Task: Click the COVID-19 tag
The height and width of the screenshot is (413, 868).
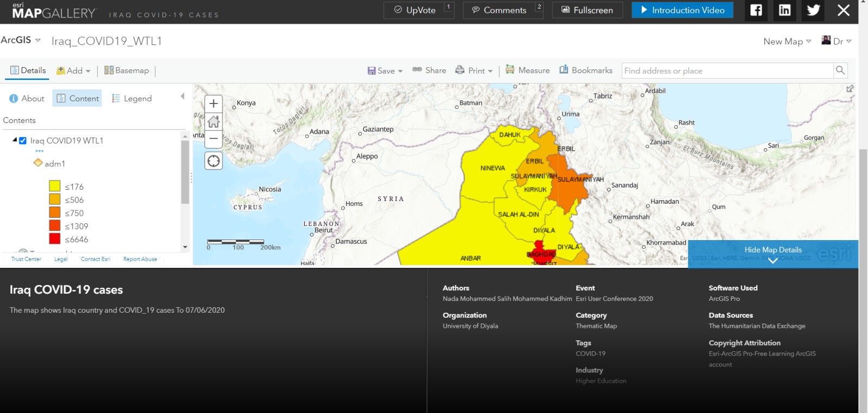Action: (590, 353)
